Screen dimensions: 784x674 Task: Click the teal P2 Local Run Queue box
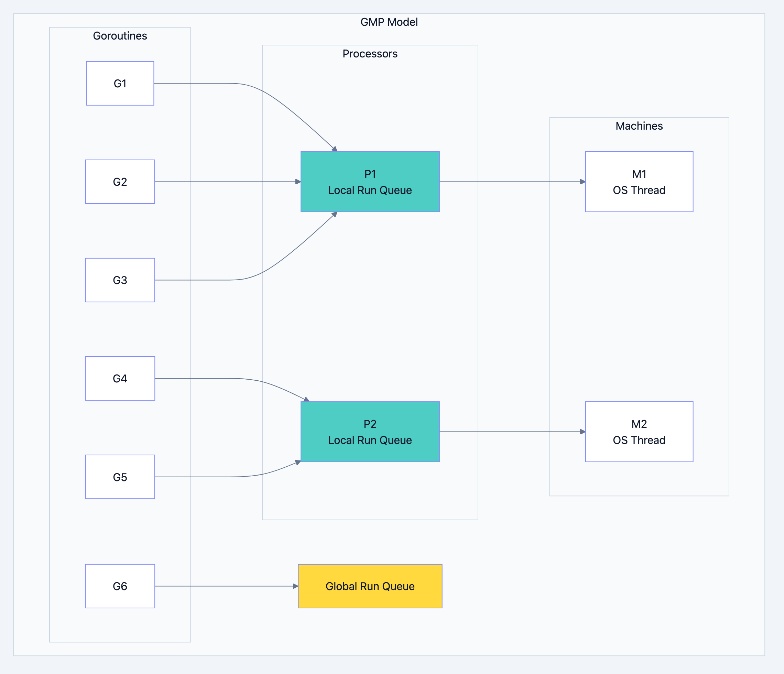(370, 432)
